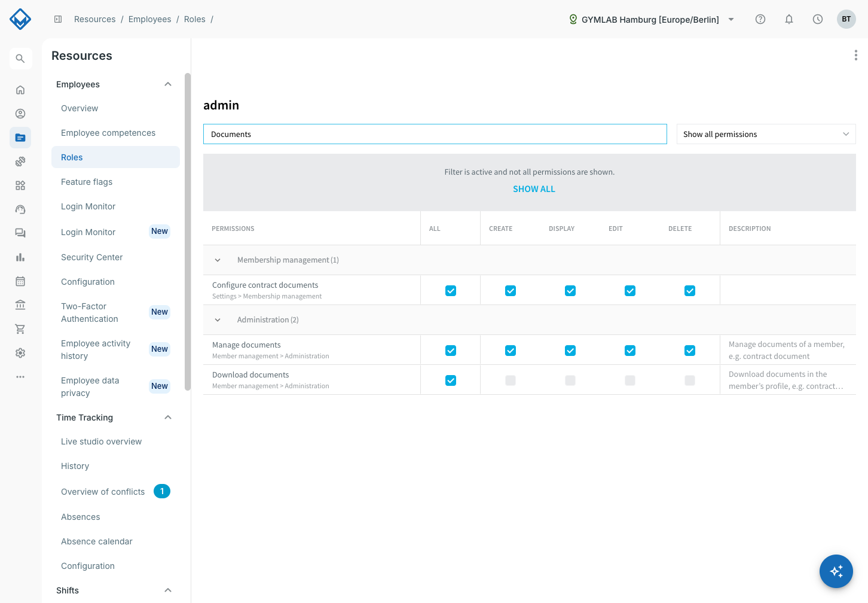Uncheck CREATE for Configure contract documents
This screenshot has width=868, height=603.
[511, 291]
